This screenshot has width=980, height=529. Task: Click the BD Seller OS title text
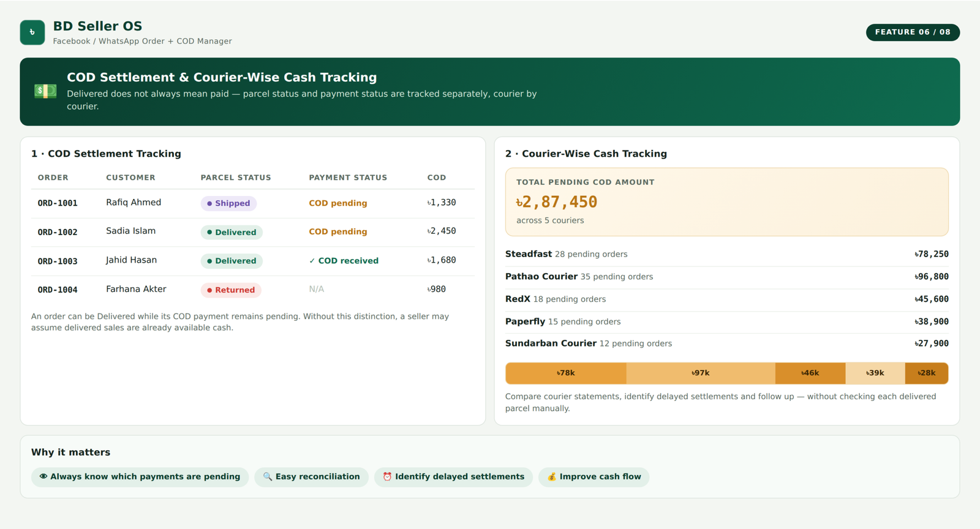click(x=97, y=26)
